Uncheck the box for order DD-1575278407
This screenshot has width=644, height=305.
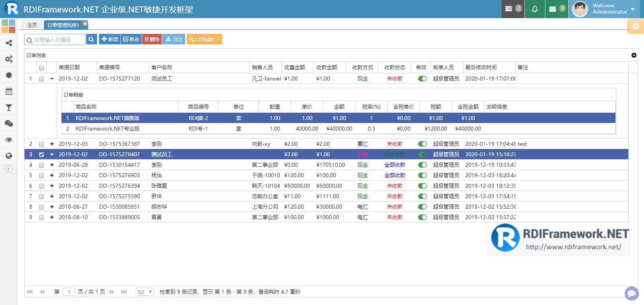pyautogui.click(x=41, y=155)
